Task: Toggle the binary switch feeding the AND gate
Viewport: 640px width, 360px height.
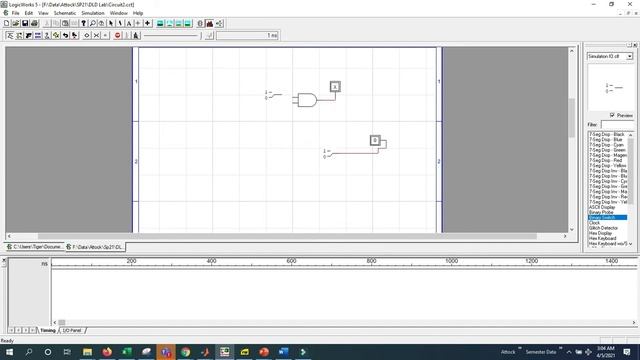Action: (x=274, y=95)
